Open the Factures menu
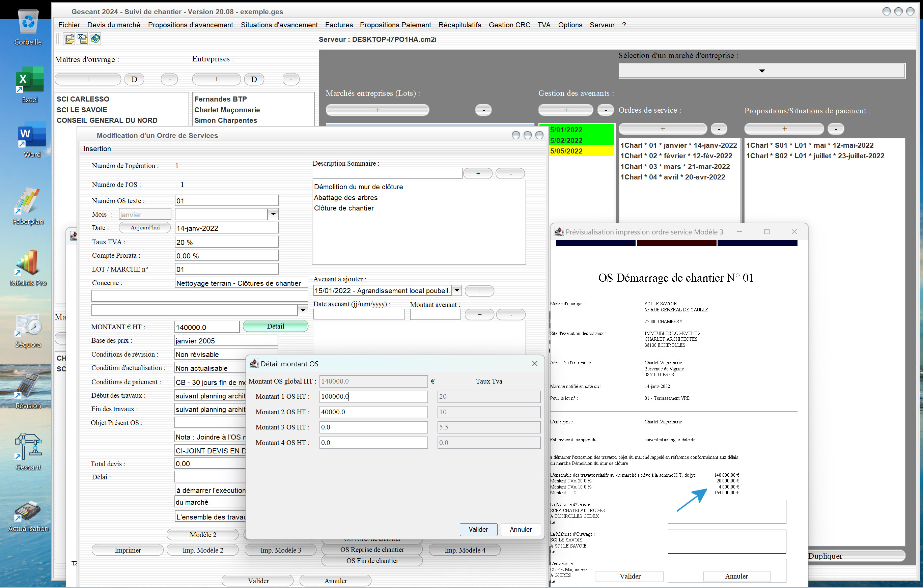923x588 pixels. (x=339, y=25)
